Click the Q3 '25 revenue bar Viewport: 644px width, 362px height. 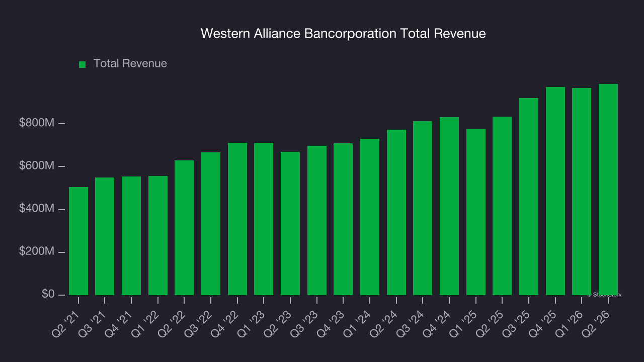[x=529, y=197]
